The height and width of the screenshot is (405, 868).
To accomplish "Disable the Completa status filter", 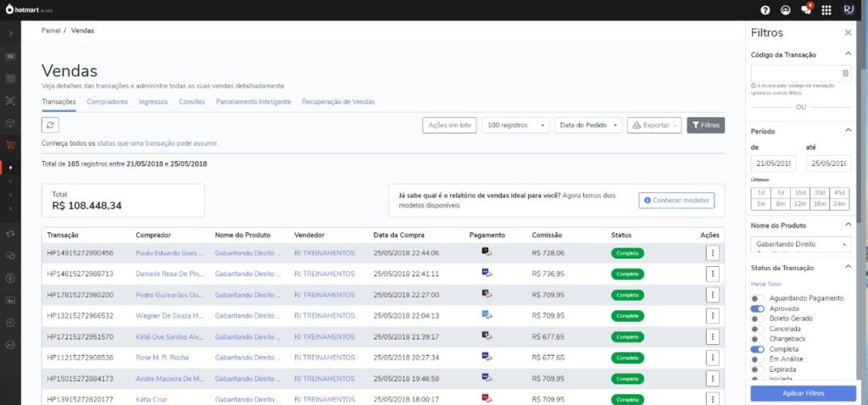I will (x=757, y=349).
